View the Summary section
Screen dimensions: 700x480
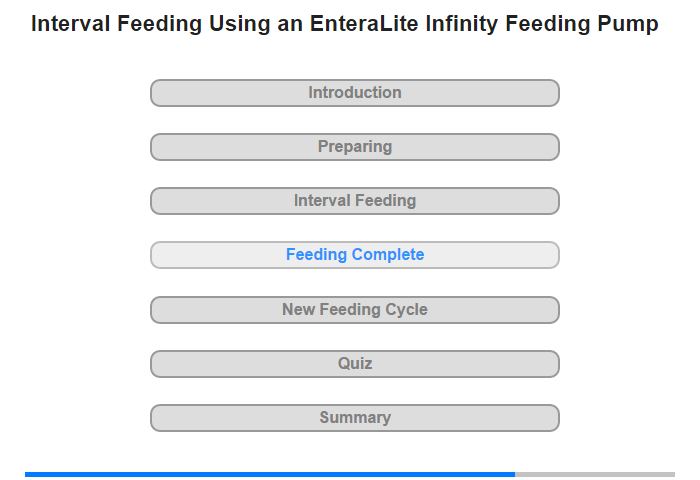355,418
